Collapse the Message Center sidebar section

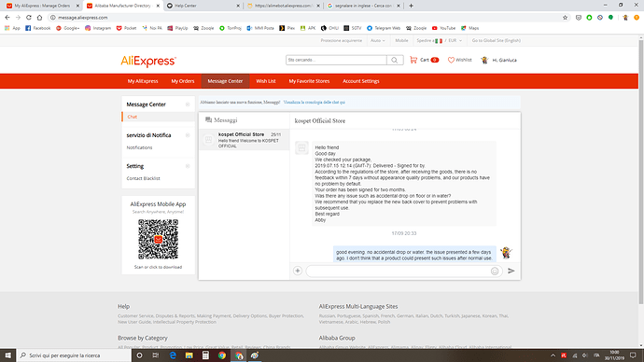tap(188, 104)
